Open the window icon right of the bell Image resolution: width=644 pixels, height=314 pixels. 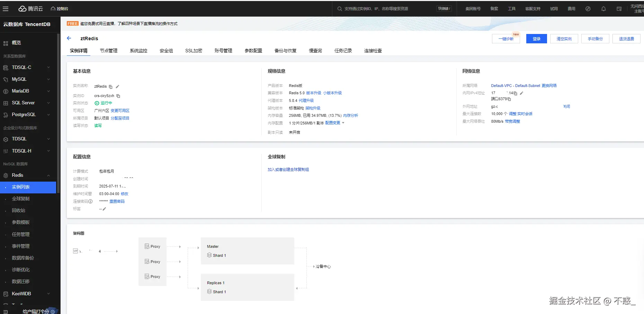point(619,9)
